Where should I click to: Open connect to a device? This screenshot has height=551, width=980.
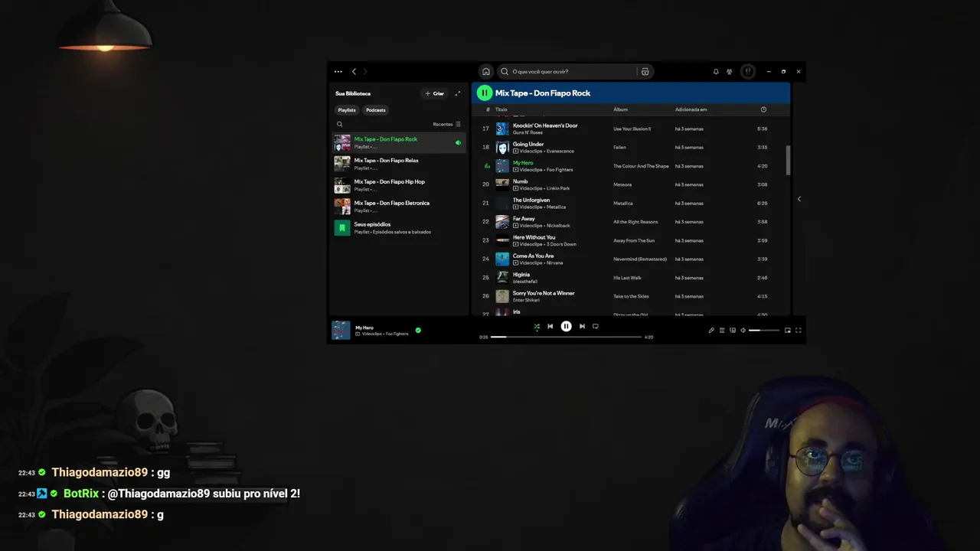click(733, 331)
